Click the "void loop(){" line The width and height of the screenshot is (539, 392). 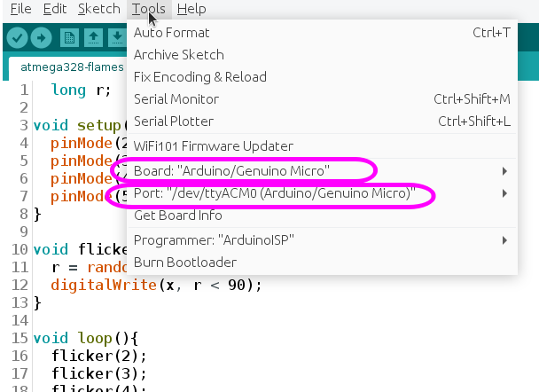(86, 339)
